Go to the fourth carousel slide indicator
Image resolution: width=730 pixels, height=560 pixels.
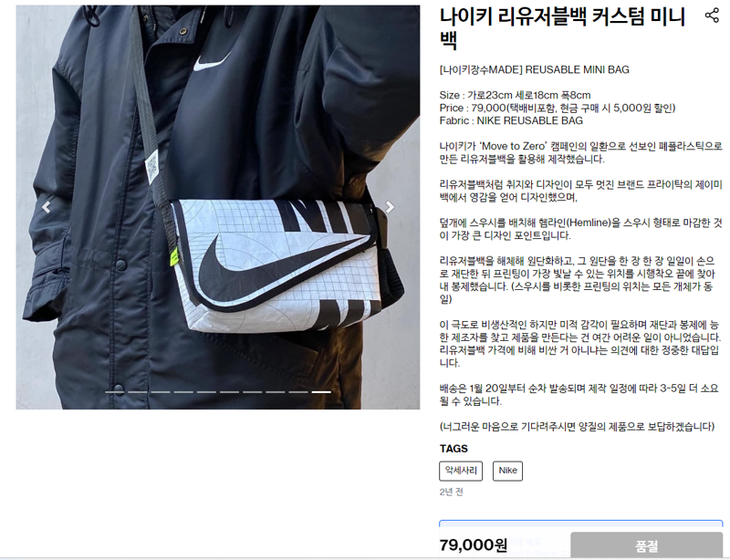pos(183,392)
